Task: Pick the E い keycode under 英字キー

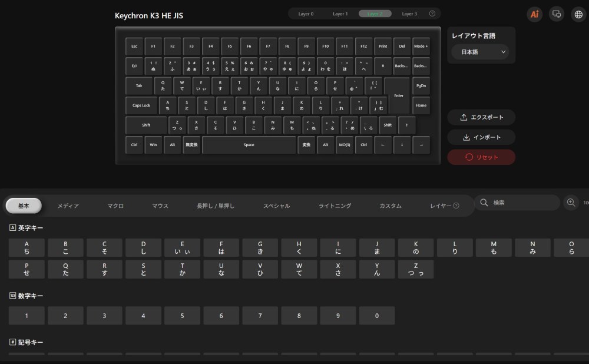Action: 182,247
